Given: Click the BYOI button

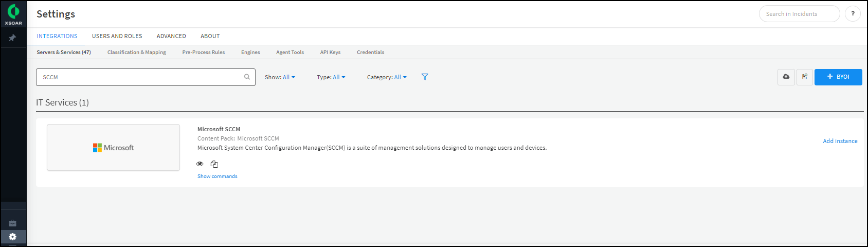Looking at the screenshot, I should click(838, 77).
